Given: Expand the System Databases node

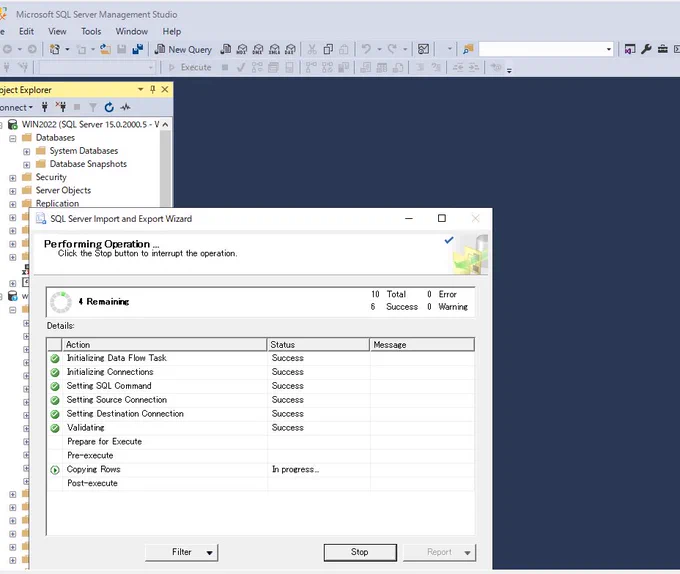Looking at the screenshot, I should (x=26, y=152).
